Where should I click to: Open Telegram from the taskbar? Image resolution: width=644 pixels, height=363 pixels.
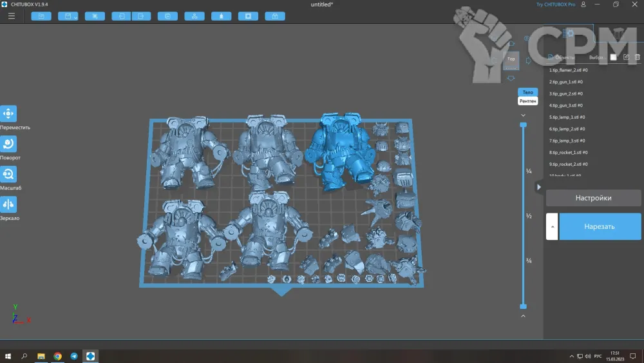74,356
